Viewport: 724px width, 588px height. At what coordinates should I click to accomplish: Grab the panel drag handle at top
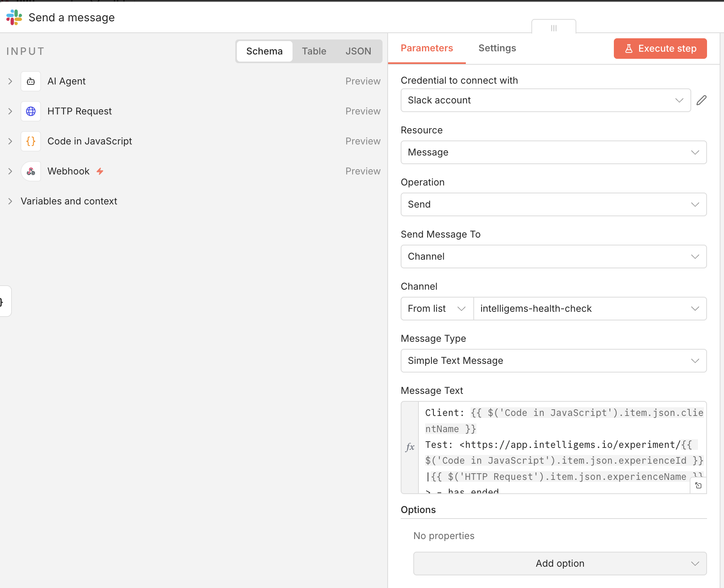(553, 28)
